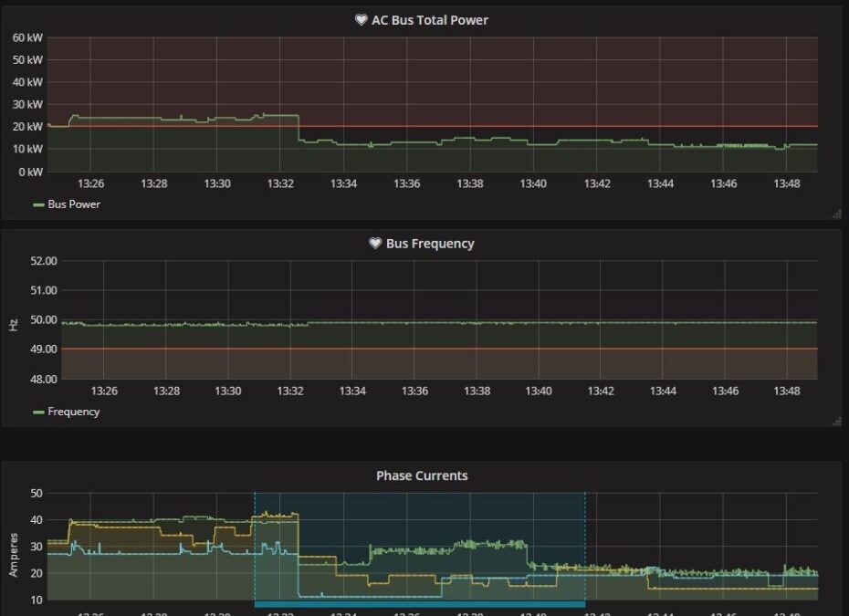Click the 48.00 frequency axis label
Screen dimensions: 849x616
click(43, 379)
